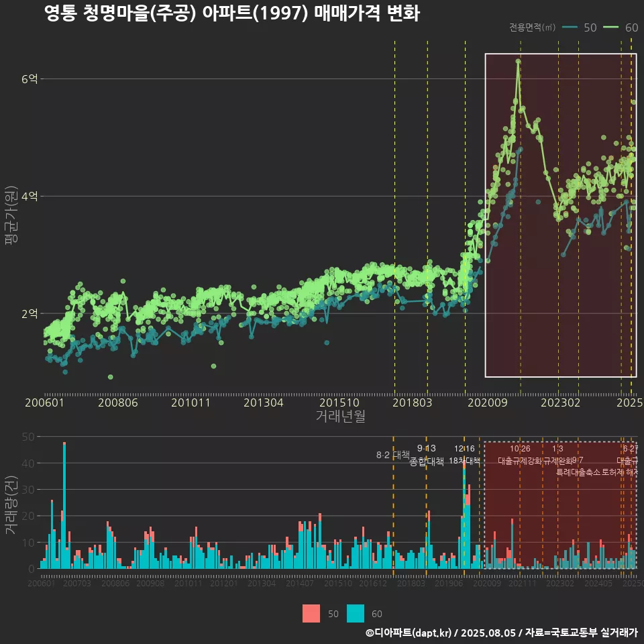Click the '8·2 대책' policy annotation
This screenshot has height=644, width=644.
pyautogui.click(x=392, y=455)
